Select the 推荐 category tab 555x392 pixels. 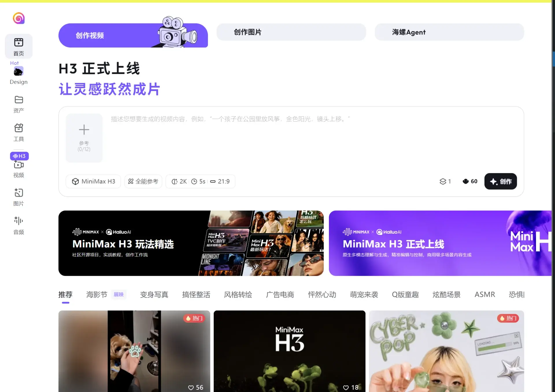(65, 295)
